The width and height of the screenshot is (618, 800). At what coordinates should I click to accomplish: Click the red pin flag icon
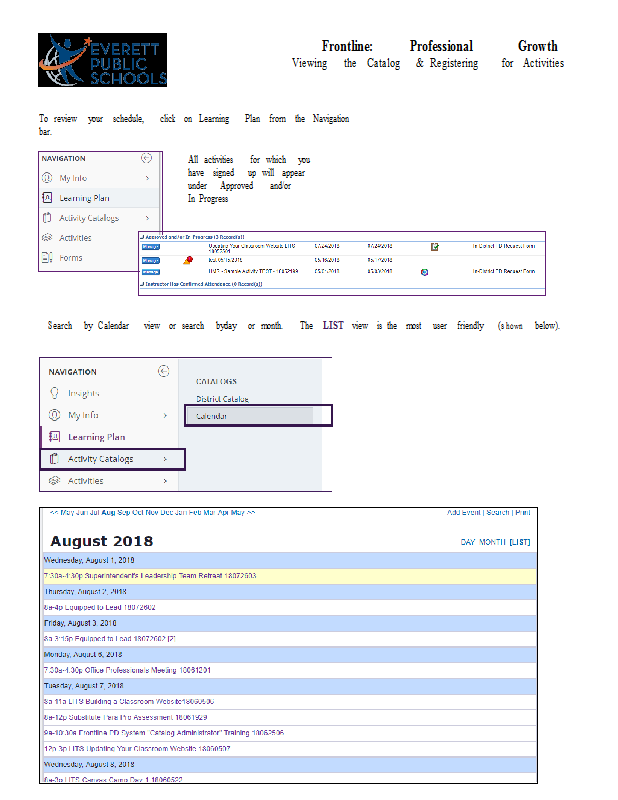tap(188, 260)
